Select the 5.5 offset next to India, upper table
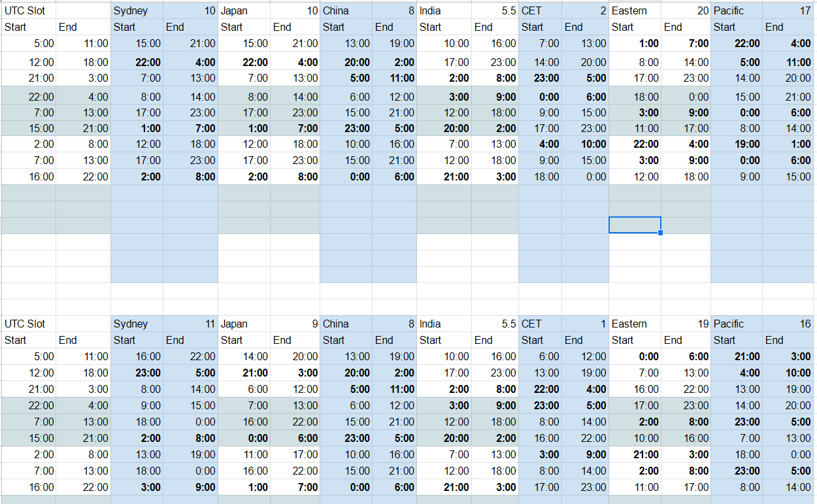This screenshot has height=504, width=817. point(495,10)
